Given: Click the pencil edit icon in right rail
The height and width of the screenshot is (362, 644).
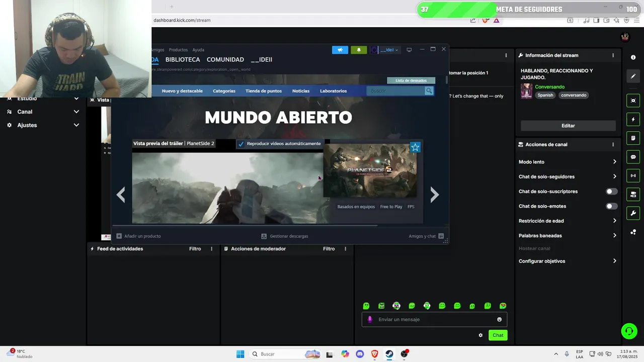Looking at the screenshot, I should click(633, 76).
